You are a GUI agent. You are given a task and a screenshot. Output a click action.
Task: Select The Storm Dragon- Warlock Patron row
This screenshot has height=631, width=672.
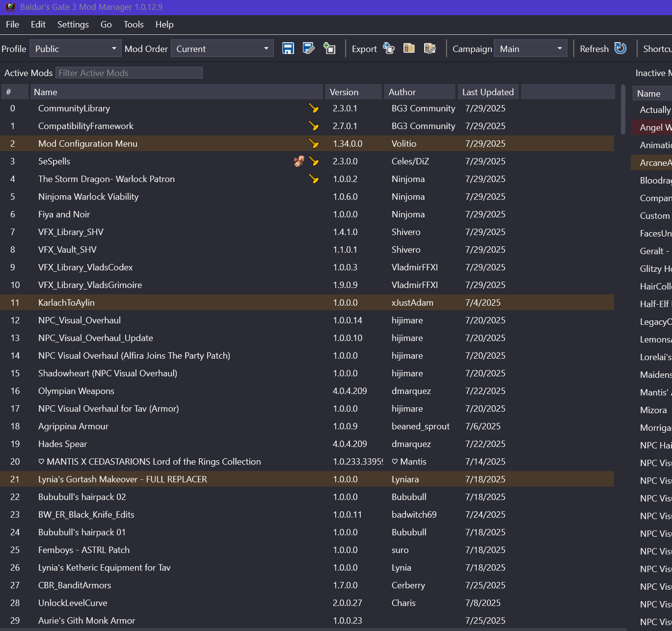[x=307, y=179]
